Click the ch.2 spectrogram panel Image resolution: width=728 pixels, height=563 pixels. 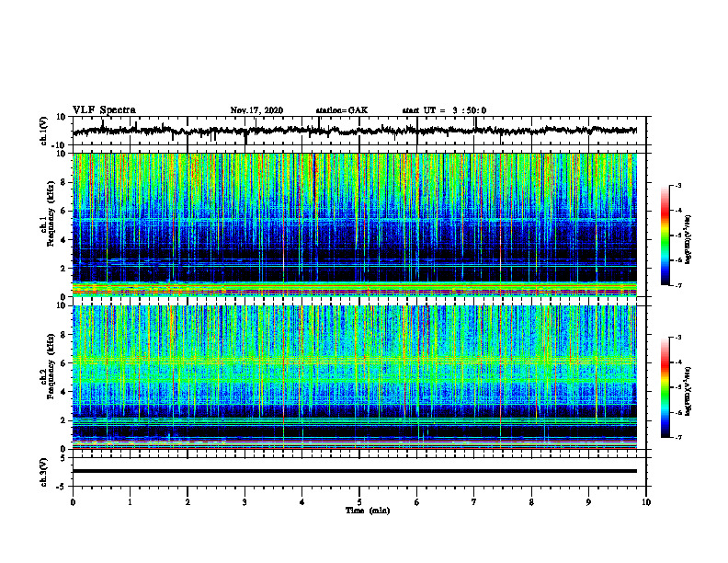[x=355, y=377]
